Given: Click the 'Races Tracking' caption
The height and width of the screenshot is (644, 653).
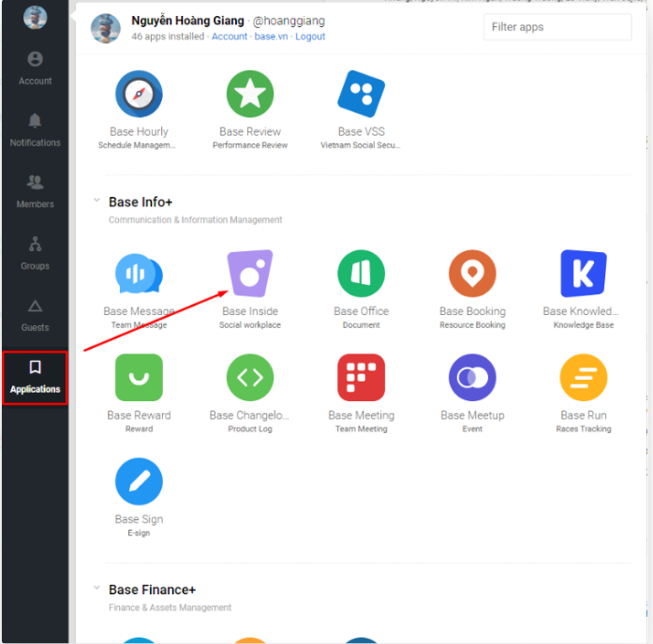Looking at the screenshot, I should [x=584, y=429].
